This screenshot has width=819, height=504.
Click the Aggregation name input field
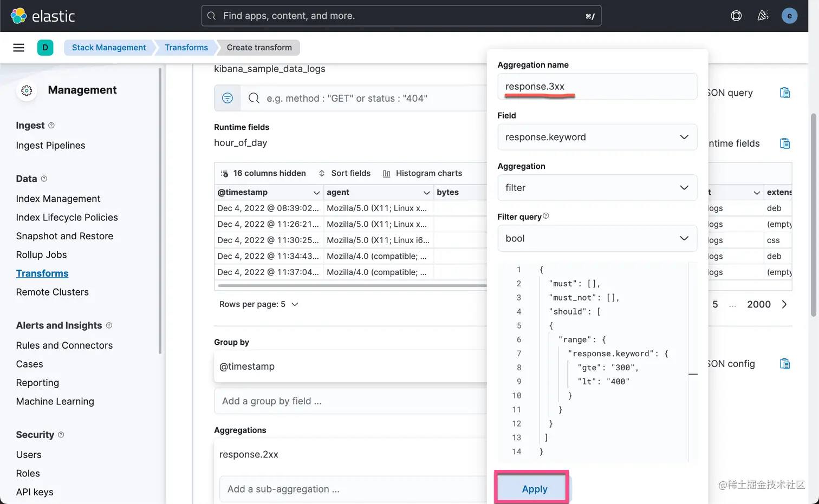597,87
